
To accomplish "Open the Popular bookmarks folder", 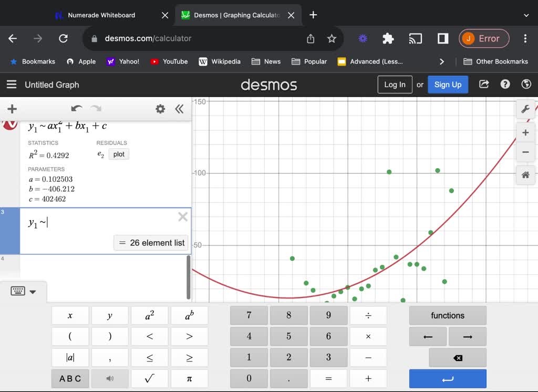I will (309, 61).
